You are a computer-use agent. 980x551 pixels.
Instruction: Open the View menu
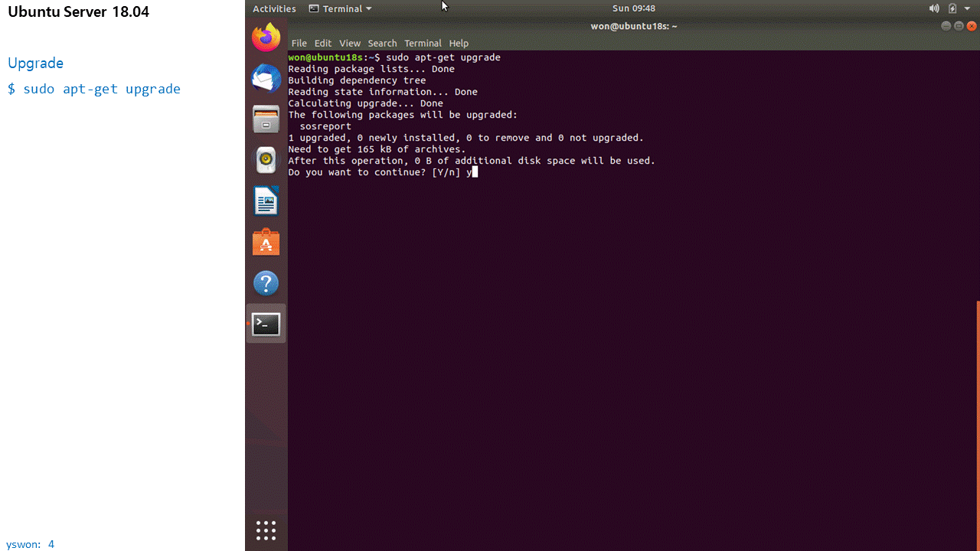(350, 44)
